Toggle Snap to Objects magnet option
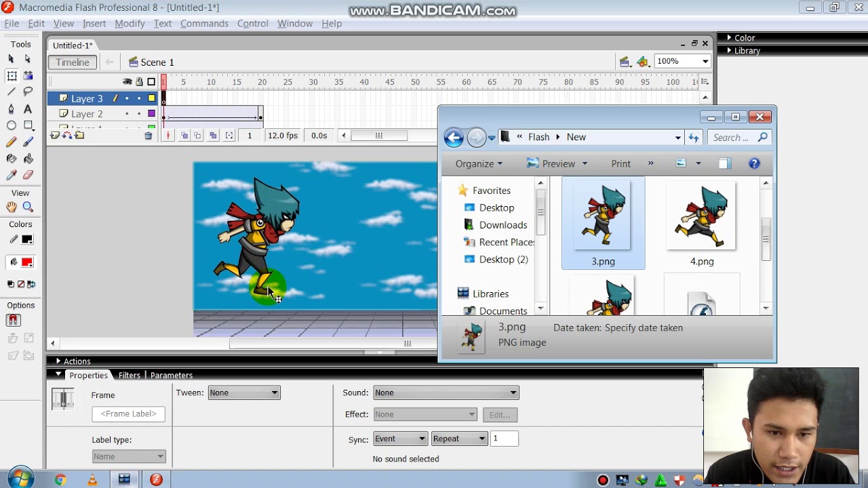Viewport: 868px width, 488px height. (13, 320)
